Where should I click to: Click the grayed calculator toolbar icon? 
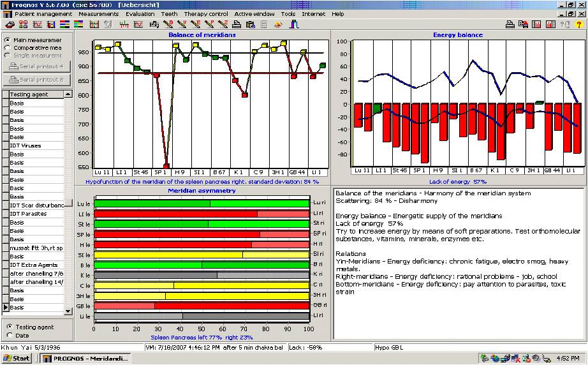(x=264, y=25)
